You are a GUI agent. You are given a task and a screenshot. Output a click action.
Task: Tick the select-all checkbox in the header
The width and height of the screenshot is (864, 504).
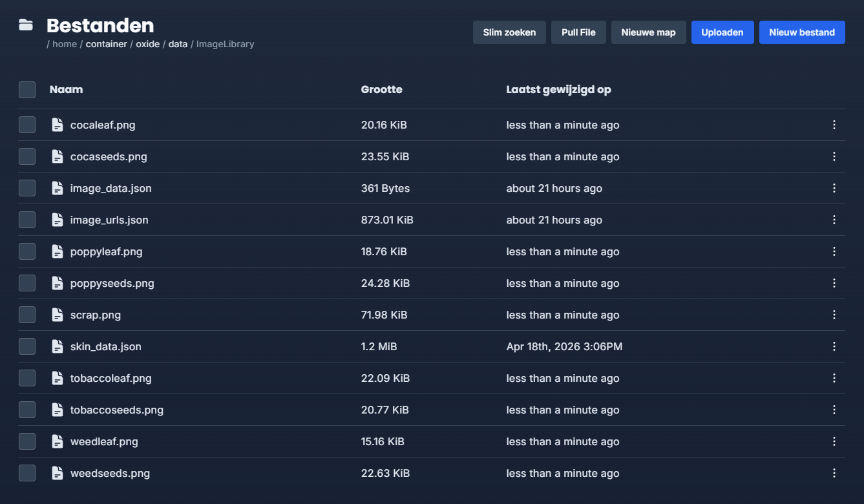coord(27,90)
